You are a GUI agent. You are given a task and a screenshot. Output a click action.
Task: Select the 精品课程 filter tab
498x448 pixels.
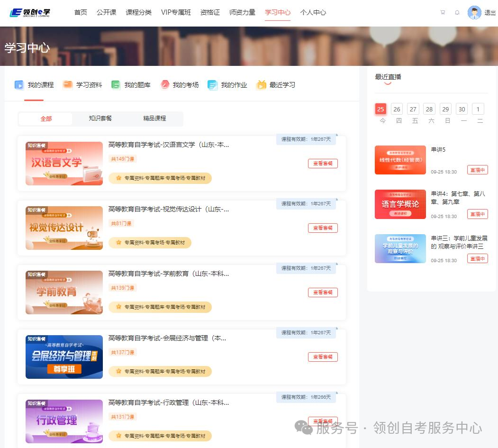click(x=155, y=119)
